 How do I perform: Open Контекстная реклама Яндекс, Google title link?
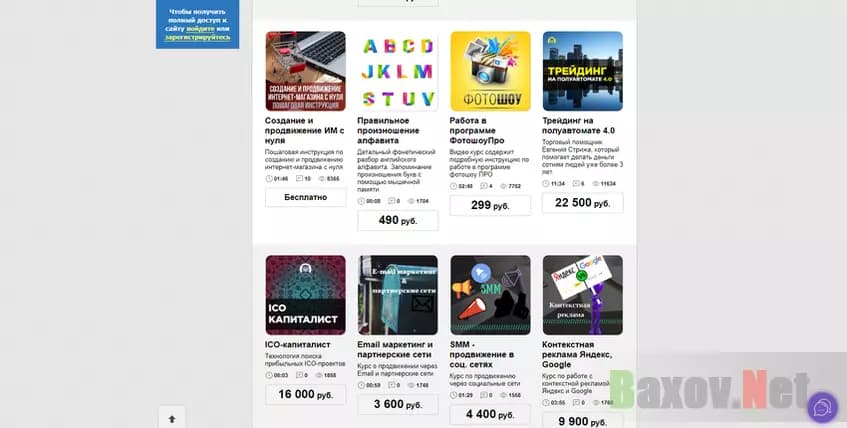pyautogui.click(x=577, y=355)
